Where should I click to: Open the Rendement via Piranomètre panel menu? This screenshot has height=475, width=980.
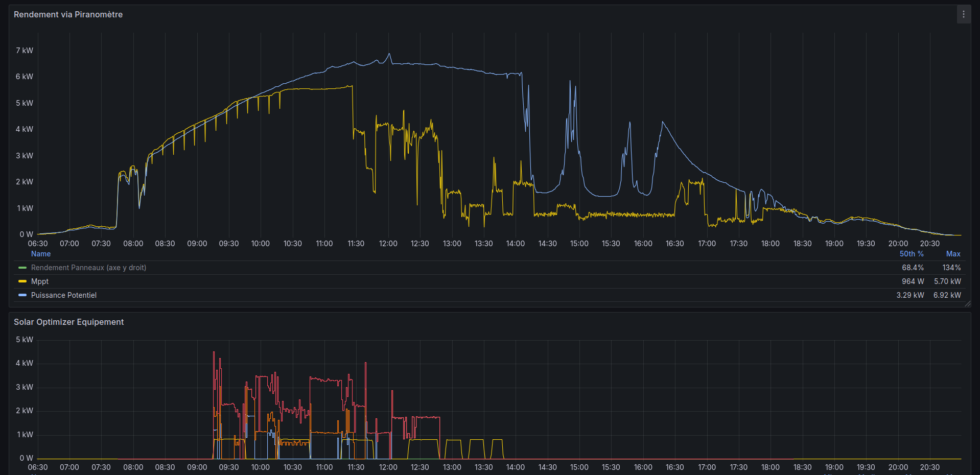coord(963,14)
